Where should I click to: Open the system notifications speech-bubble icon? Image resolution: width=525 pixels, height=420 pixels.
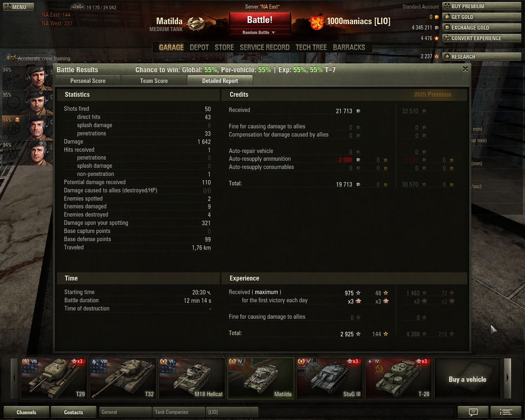tap(473, 412)
